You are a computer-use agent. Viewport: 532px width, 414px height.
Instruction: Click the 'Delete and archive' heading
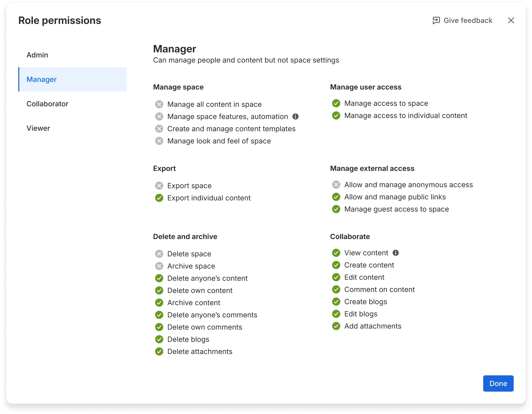(185, 236)
